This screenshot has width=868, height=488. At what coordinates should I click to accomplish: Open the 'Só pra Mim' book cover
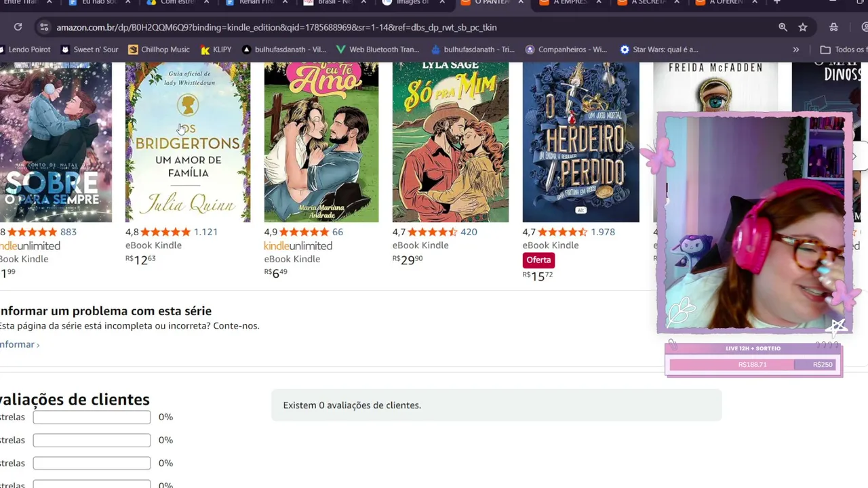[450, 142]
